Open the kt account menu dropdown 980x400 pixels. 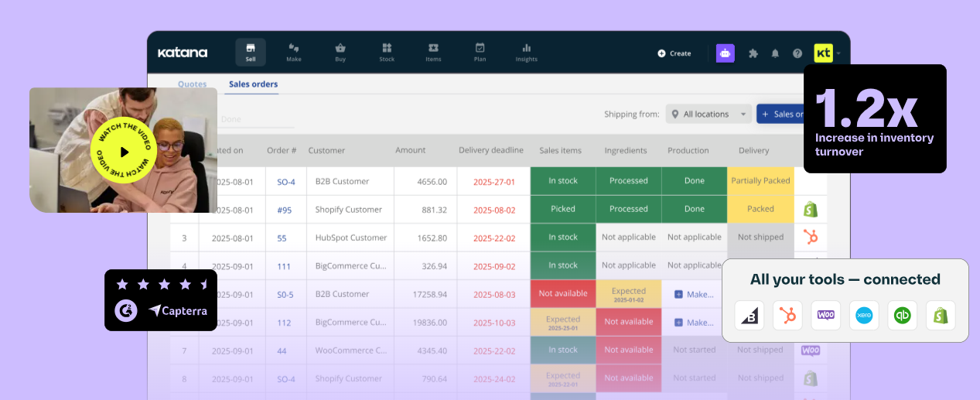tap(826, 53)
